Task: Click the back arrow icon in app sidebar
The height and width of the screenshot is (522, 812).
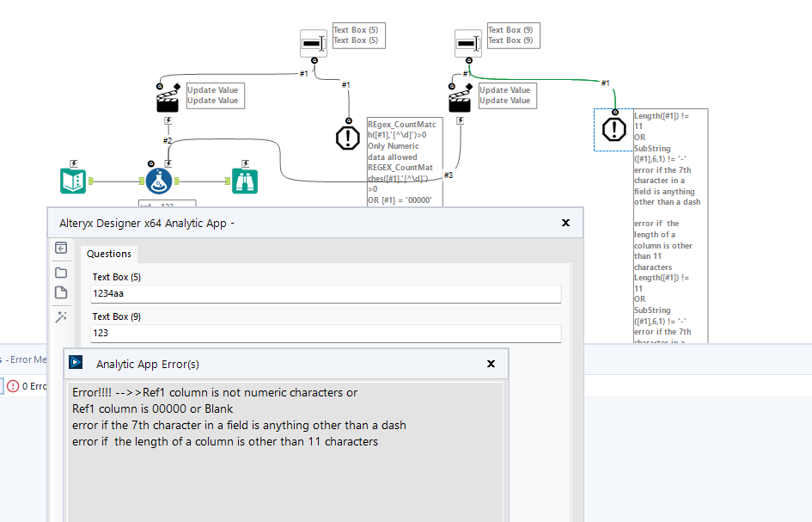Action: tap(61, 248)
